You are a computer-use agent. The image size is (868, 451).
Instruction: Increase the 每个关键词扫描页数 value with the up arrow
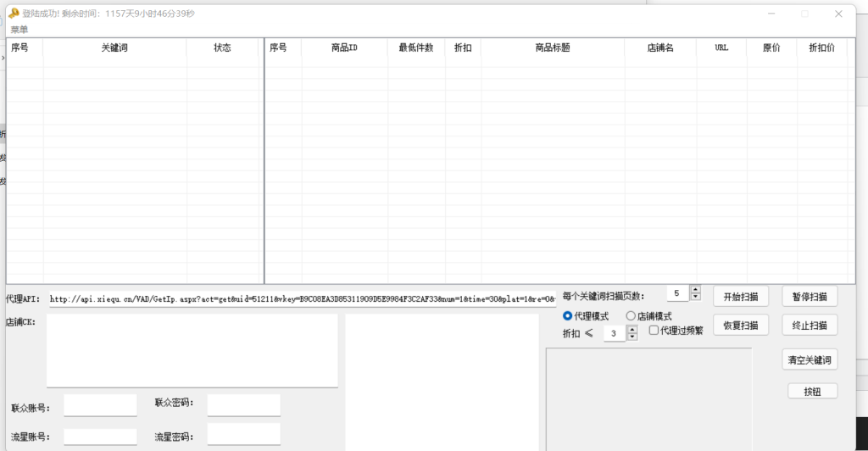point(696,290)
